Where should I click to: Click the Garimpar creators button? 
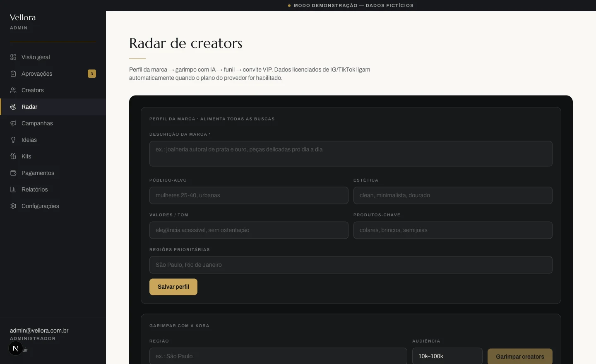pos(520,357)
